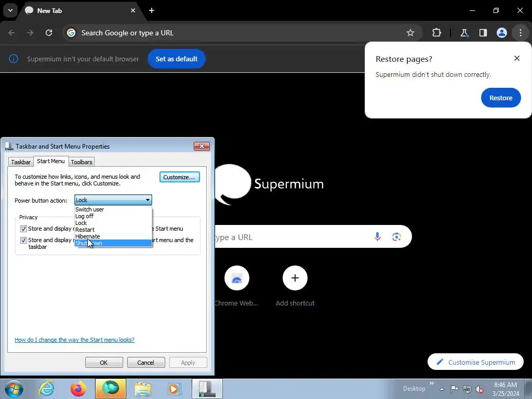Choose Log off from the dropdown list
This screenshot has height=399, width=532.
(113, 216)
